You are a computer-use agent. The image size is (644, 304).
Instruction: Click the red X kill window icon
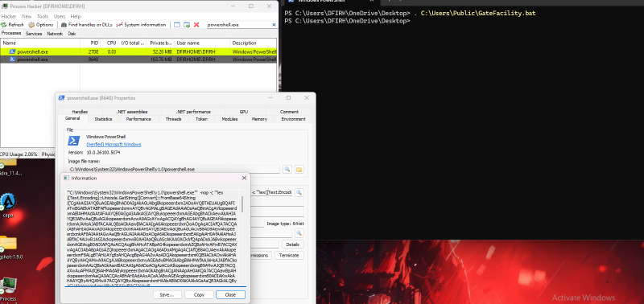click(x=196, y=25)
